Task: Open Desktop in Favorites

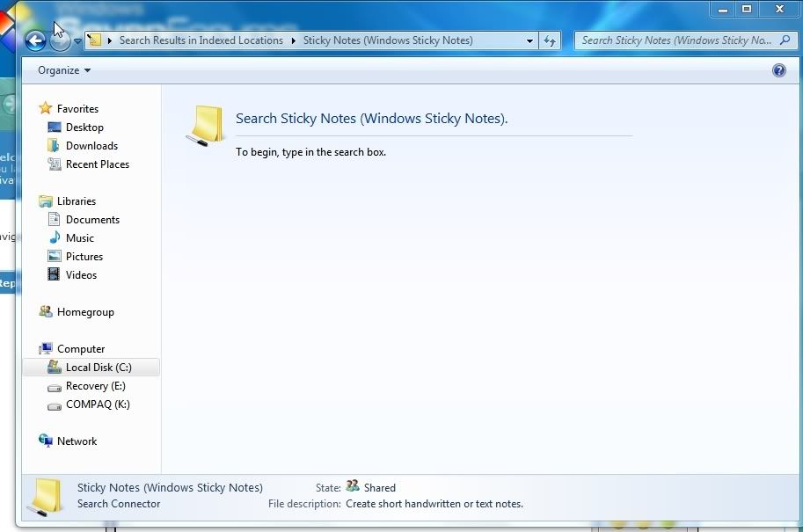Action: pyautogui.click(x=84, y=127)
